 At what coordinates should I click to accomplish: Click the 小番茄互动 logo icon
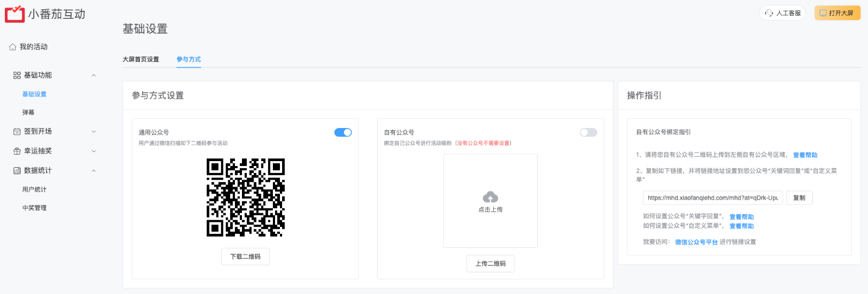click(15, 14)
